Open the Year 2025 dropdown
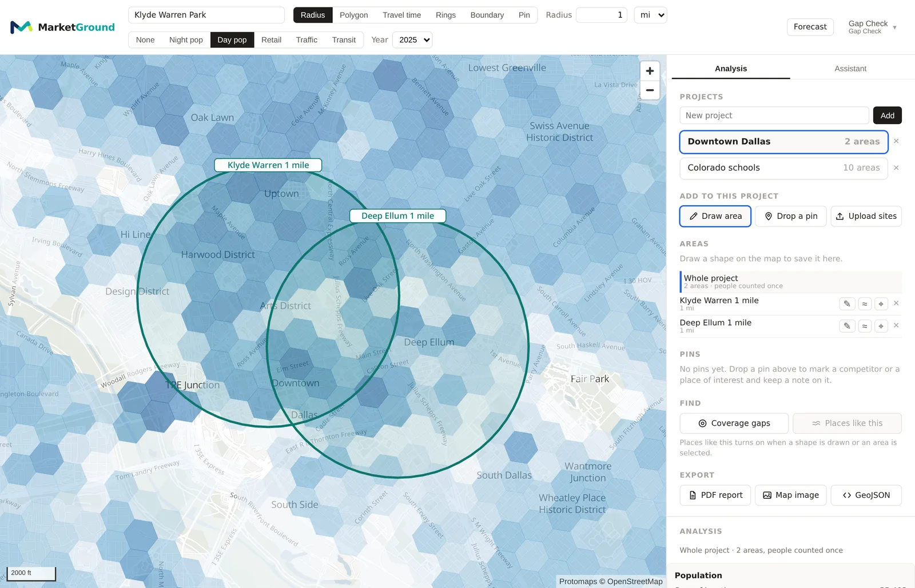The width and height of the screenshot is (915, 588). 412,40
